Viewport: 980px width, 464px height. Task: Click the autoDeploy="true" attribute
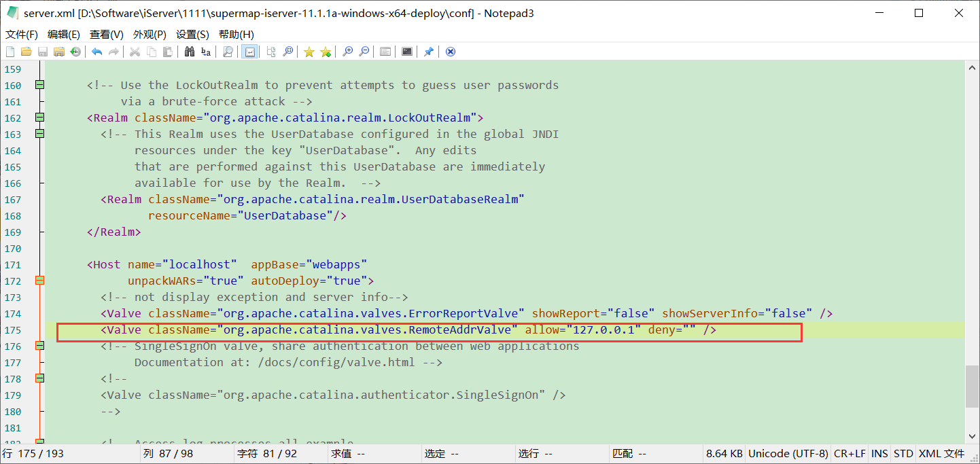pos(309,281)
